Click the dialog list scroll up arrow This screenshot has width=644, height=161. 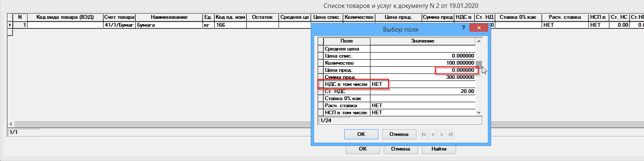click(x=479, y=41)
